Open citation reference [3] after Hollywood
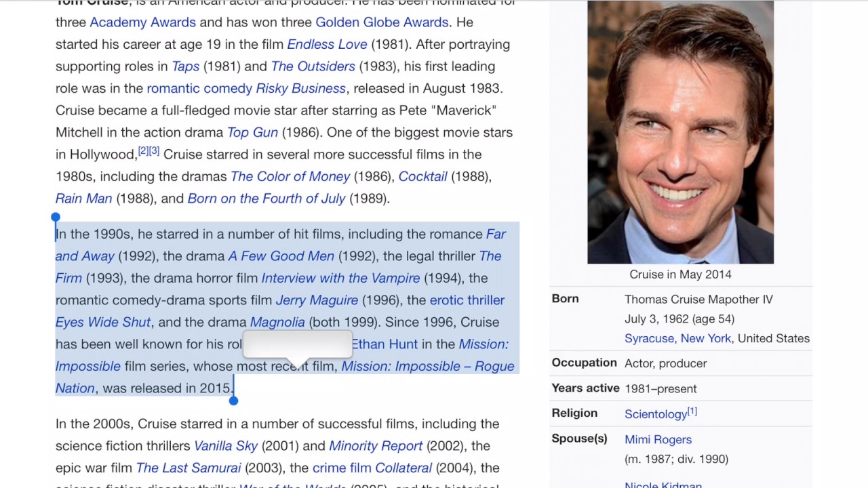 point(154,151)
